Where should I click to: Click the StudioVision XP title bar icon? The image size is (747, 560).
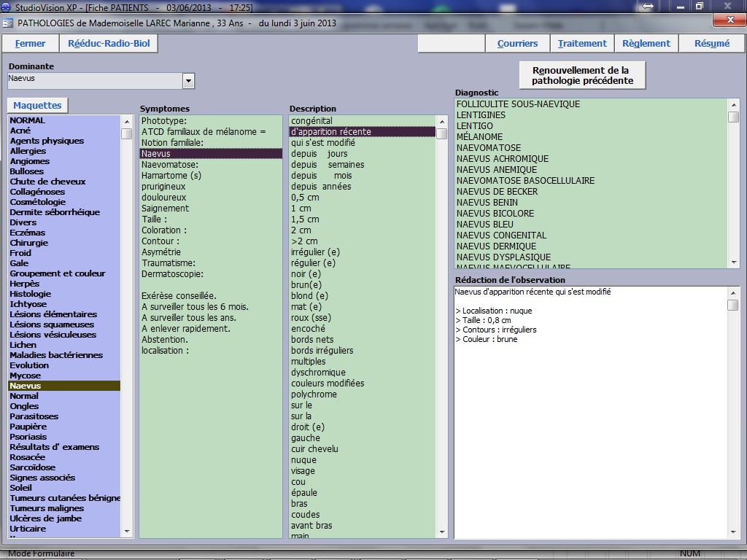7,7
